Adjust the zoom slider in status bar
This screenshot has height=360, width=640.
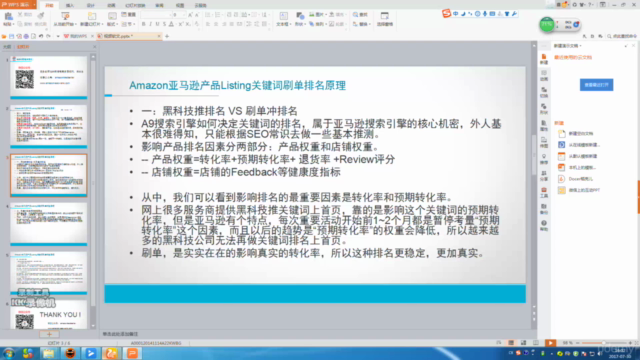click(x=604, y=343)
